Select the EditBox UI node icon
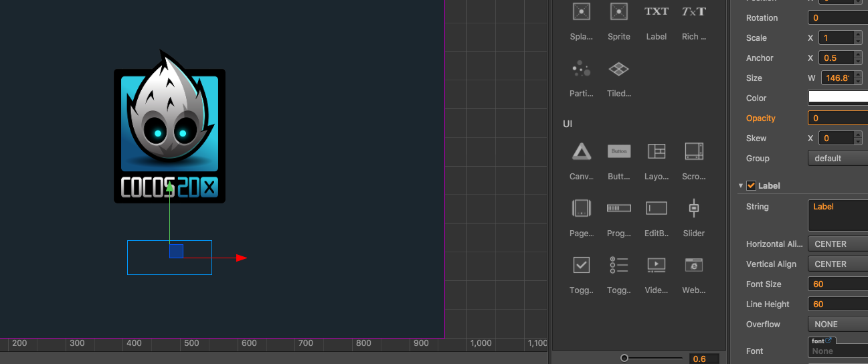Image resolution: width=868 pixels, height=364 pixels. (x=657, y=208)
